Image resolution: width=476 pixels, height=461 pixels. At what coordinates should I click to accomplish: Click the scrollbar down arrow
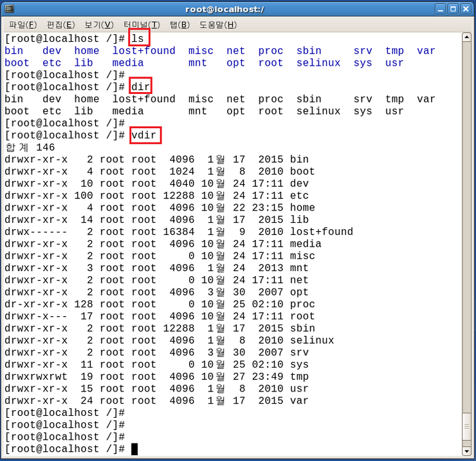(x=466, y=451)
